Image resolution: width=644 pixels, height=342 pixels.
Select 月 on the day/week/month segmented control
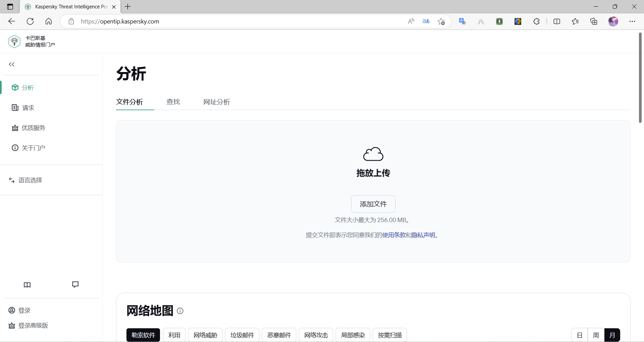[x=612, y=335]
